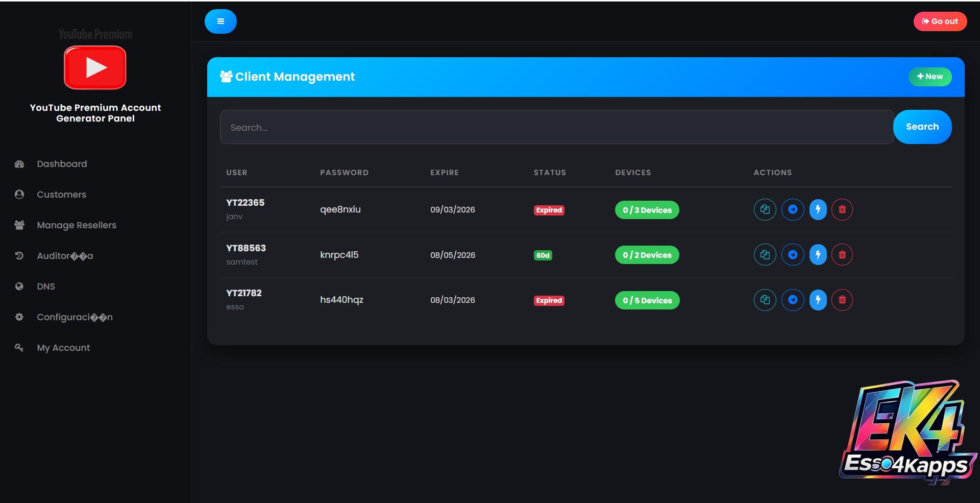Click the copy icon for user YT22365

765,209
